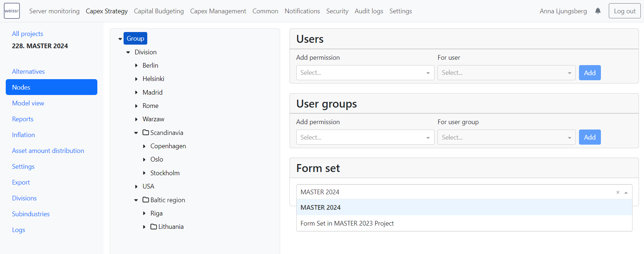
Task: Select the Berlin tree node
Action: (150, 65)
